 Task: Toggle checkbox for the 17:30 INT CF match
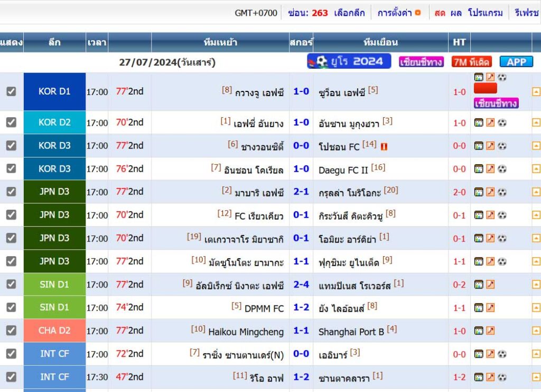click(x=12, y=377)
